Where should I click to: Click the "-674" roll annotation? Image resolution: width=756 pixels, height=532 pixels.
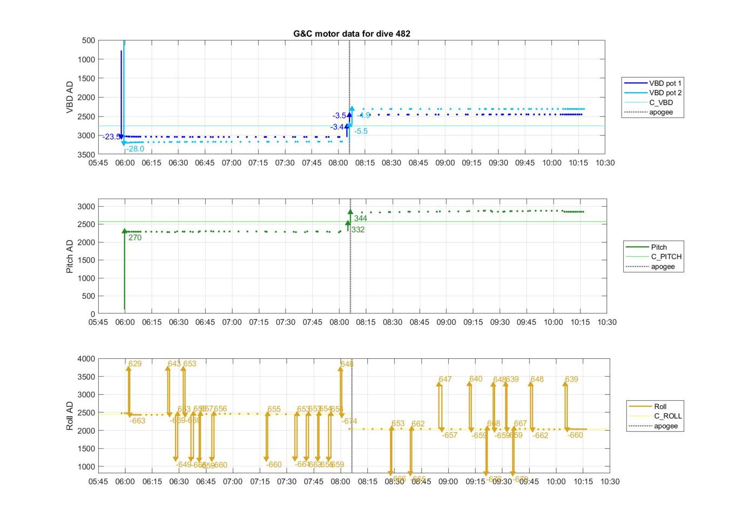[x=350, y=421]
